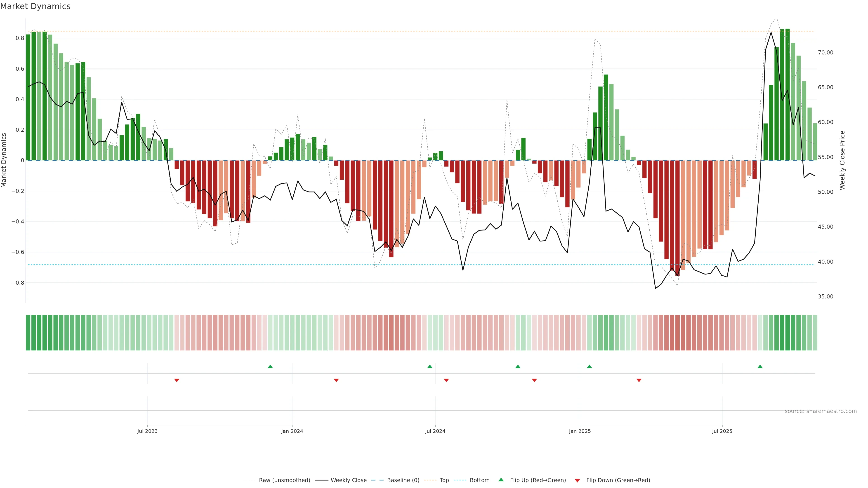868x488 pixels.
Task: Click the green flip-up marker just after Jan 2025
Action: point(589,366)
